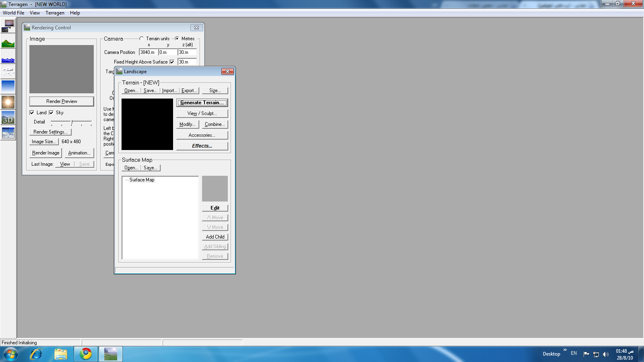
Task: Adjust the Detail slider
Action: (x=72, y=122)
